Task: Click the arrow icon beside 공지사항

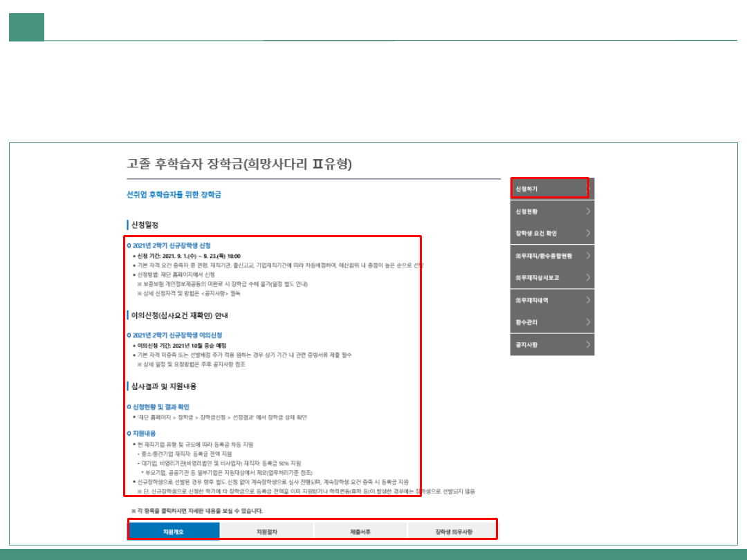Action: click(587, 344)
